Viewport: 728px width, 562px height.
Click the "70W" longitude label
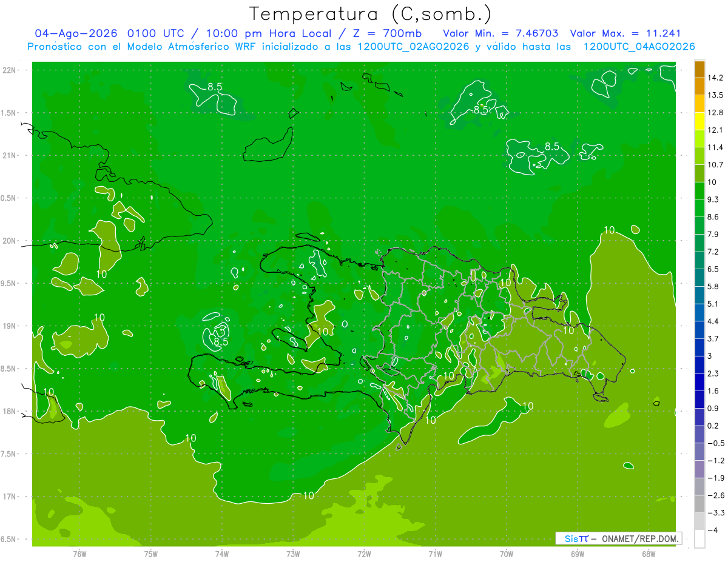pos(507,554)
